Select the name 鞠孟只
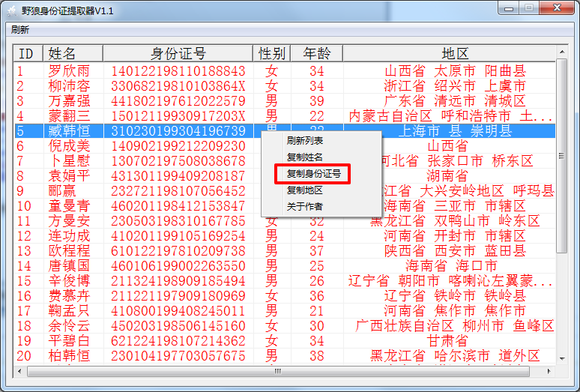This screenshot has height=392, width=580. point(69,310)
